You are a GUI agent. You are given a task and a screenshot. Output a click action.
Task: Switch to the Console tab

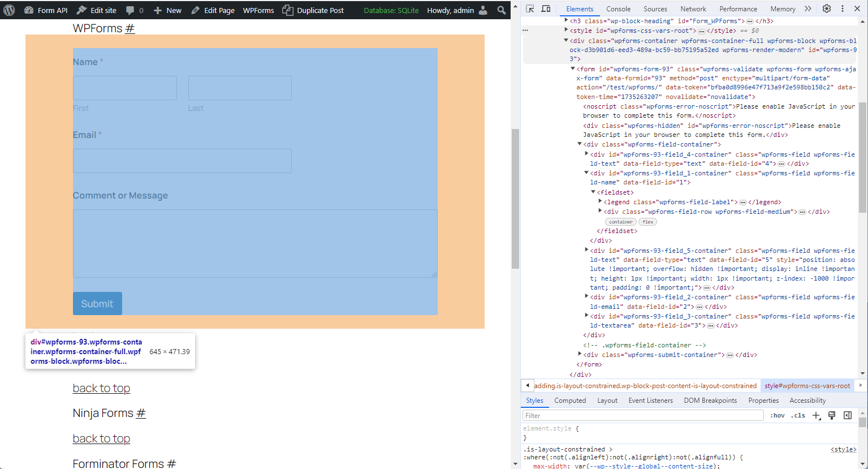[618, 9]
